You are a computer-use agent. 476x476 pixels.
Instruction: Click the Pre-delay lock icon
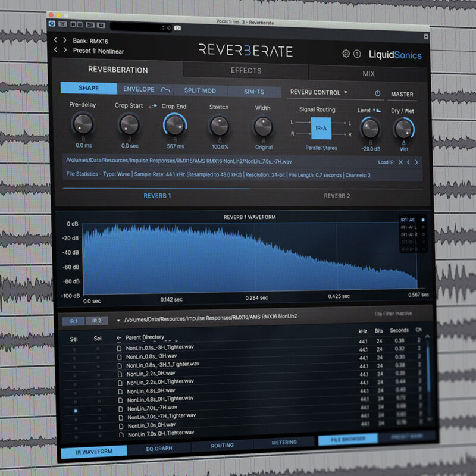tap(83, 139)
